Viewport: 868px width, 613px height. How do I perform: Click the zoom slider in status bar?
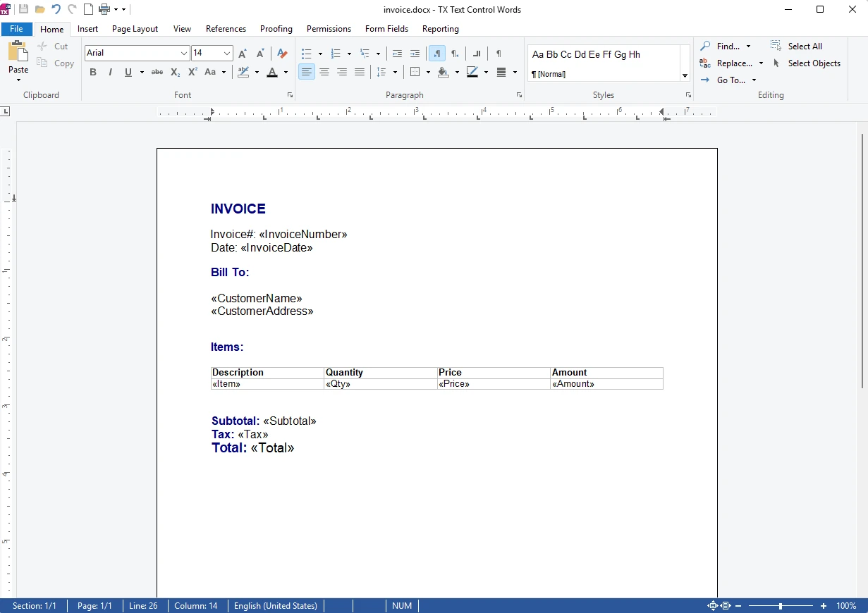[780, 606]
